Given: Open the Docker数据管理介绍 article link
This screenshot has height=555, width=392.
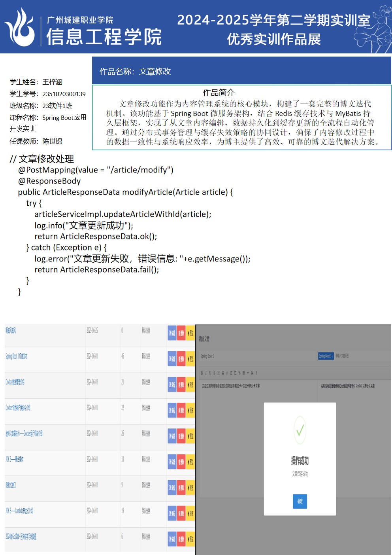Looking at the screenshot, I should [15, 382].
